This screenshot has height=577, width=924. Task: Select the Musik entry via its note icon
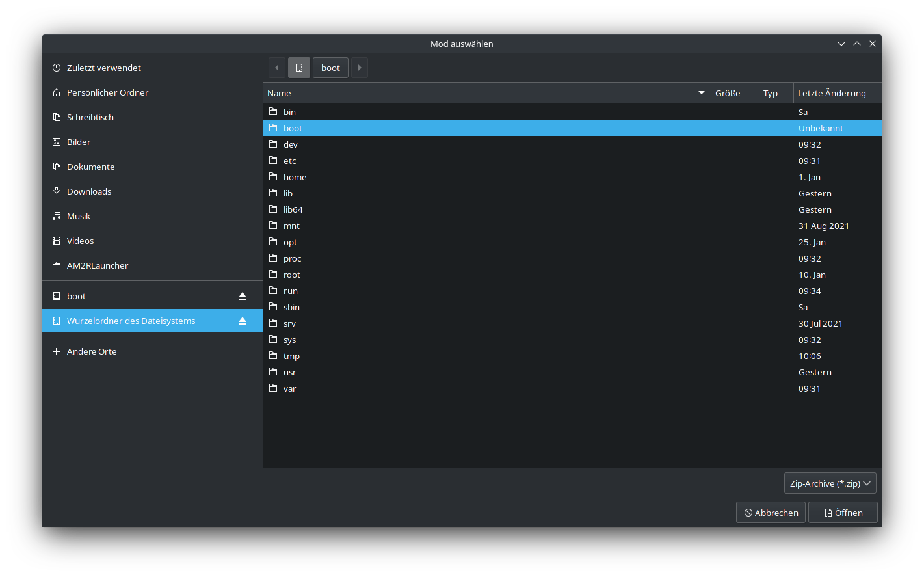click(55, 216)
